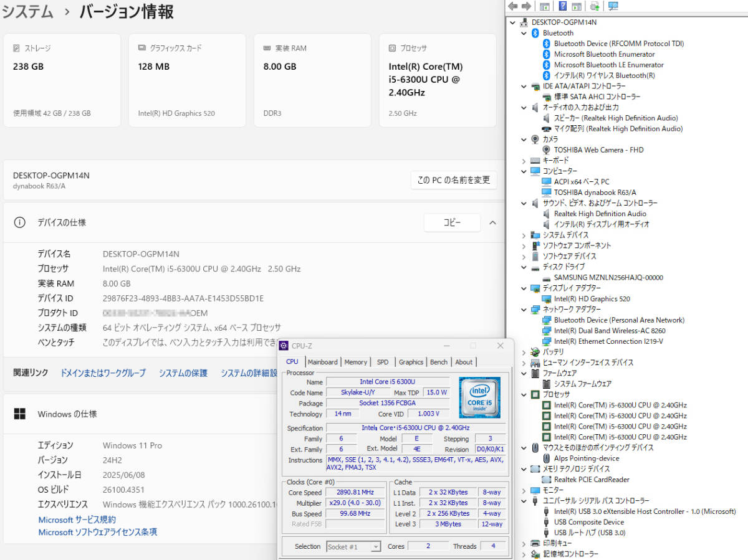
Task: Expand the システム デバイス category
Action: tap(524, 235)
